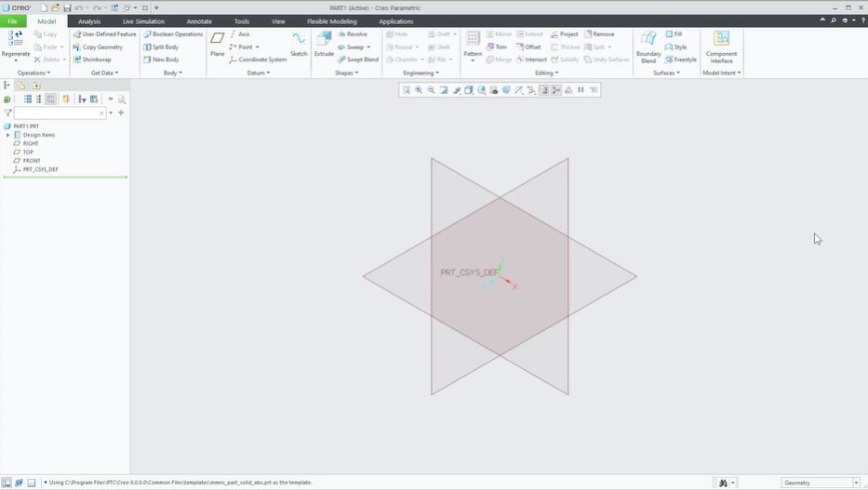The width and height of the screenshot is (868, 490).
Task: Select the Fill surface tool
Action: click(x=674, y=34)
